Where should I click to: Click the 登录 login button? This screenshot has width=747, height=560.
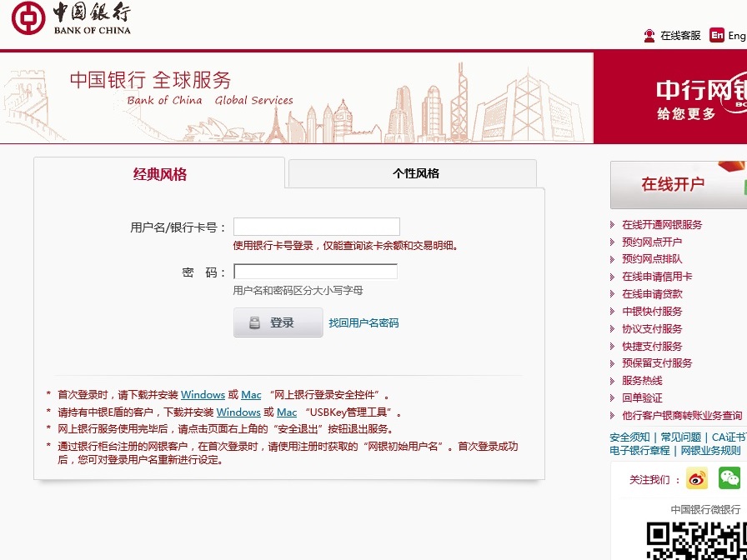[278, 322]
